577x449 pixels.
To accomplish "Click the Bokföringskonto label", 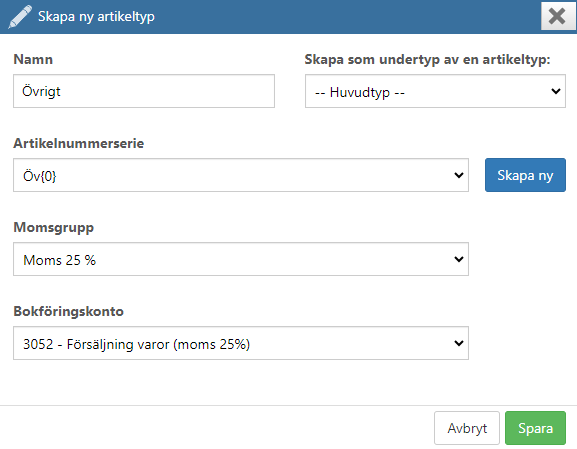I will point(68,311).
